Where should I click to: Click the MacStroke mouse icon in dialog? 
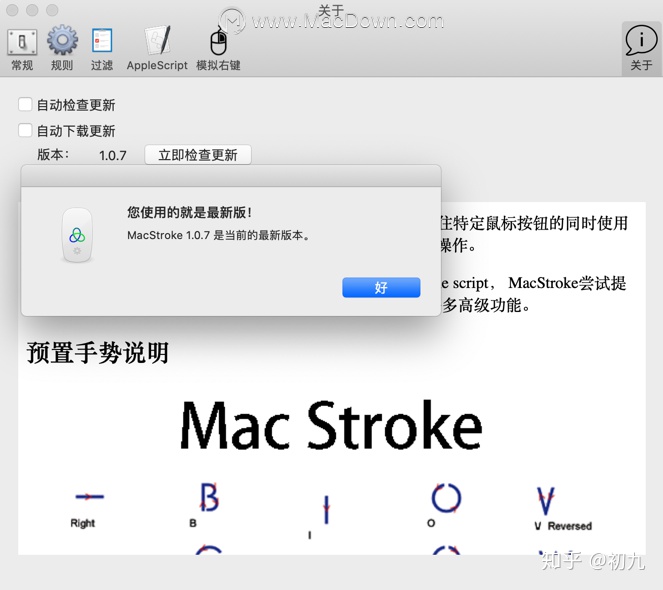click(x=77, y=236)
